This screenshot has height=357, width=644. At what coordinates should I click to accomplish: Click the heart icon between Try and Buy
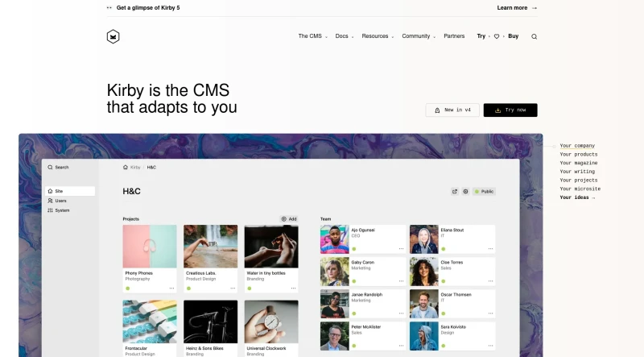[497, 36]
